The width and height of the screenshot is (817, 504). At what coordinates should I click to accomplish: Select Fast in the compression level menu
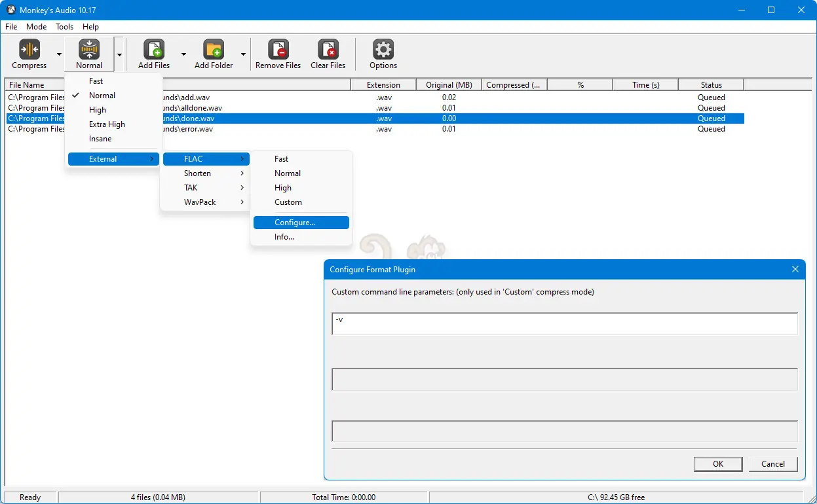pyautogui.click(x=114, y=81)
